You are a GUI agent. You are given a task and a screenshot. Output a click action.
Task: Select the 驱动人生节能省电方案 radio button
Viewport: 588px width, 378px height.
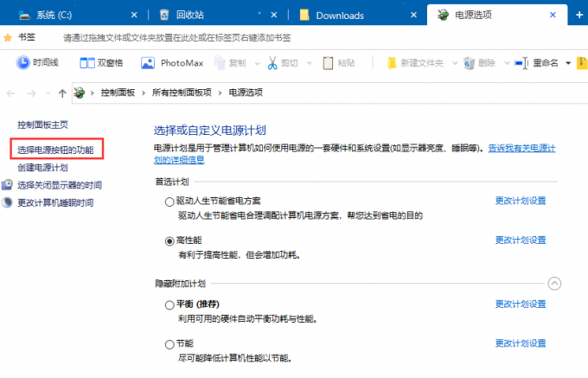pos(169,202)
